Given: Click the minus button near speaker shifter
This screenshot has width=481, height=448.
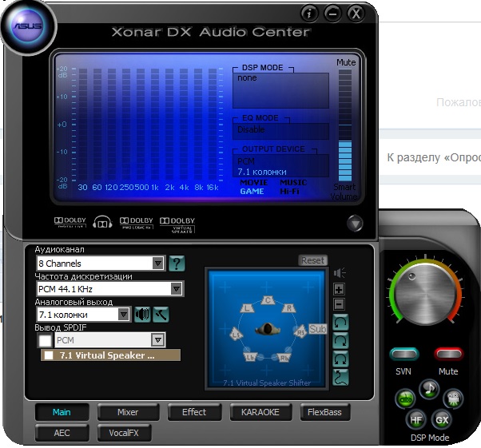Looking at the screenshot, I should [x=339, y=304].
